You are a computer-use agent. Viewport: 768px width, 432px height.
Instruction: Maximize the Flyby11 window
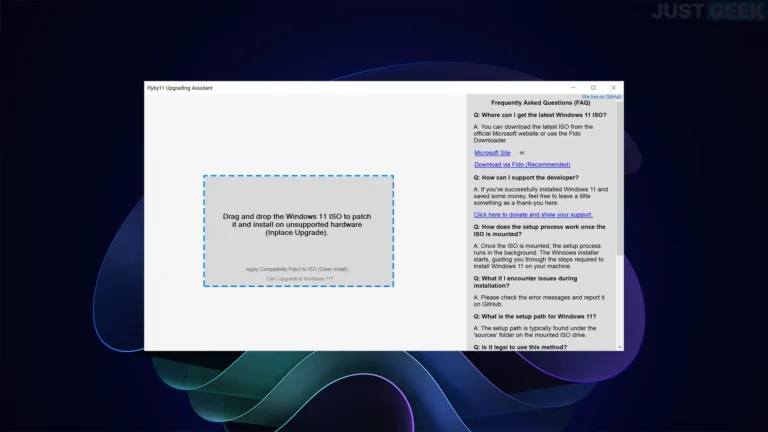click(x=593, y=88)
